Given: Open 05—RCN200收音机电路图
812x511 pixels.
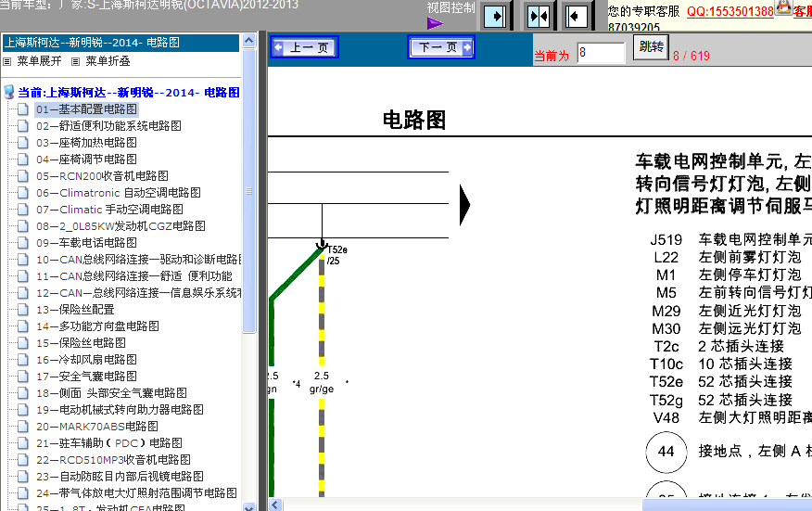Looking at the screenshot, I should [x=102, y=176].
